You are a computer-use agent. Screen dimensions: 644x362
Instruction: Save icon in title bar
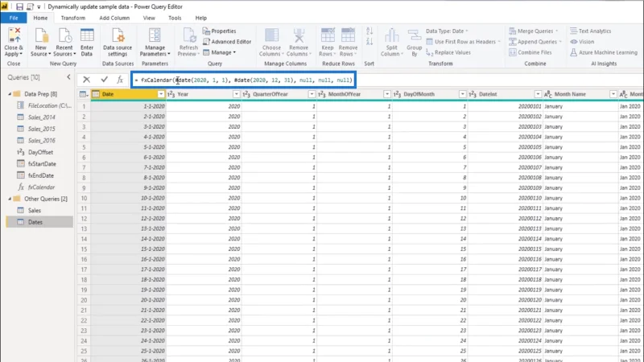pos(19,6)
